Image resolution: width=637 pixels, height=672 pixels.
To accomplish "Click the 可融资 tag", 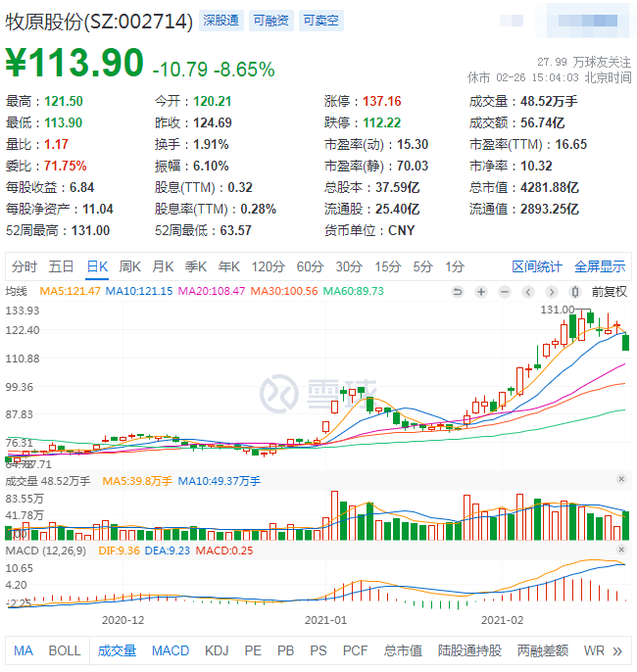I will (x=270, y=21).
